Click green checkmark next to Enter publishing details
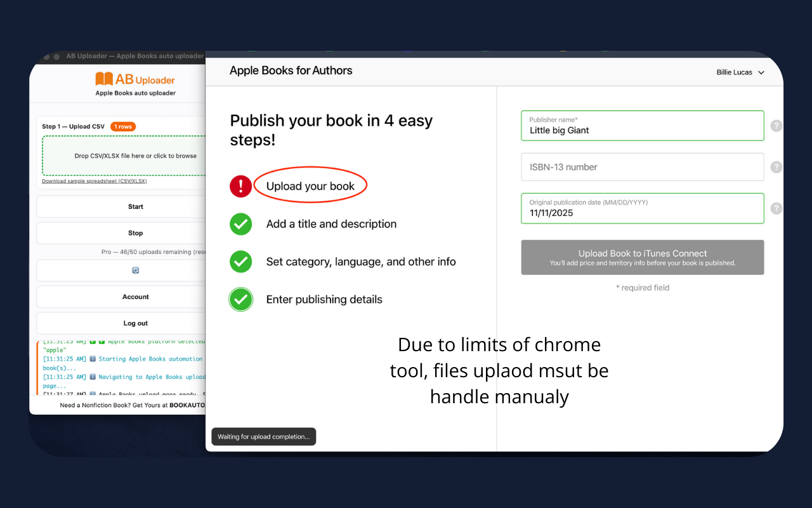 240,299
